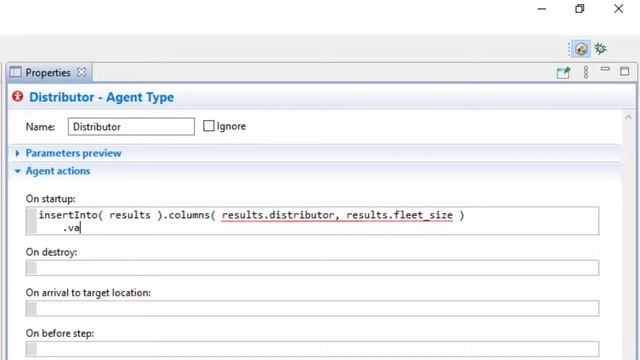The width and height of the screenshot is (640, 360).
Task: Edit the Name field containing Distributor
Action: (131, 127)
